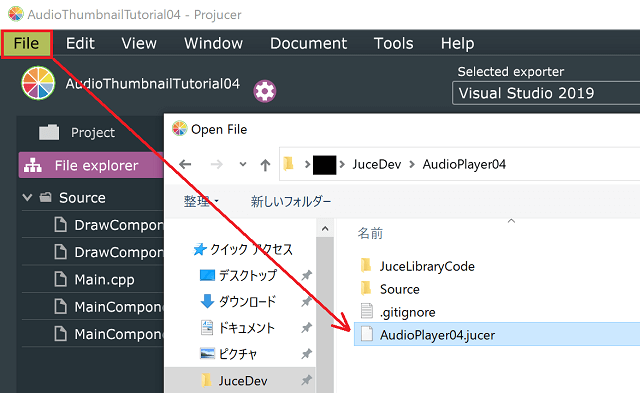This screenshot has width=640, height=393.
Task: Click the pin icon next to ドキュメント
Action: pyautogui.click(x=306, y=328)
